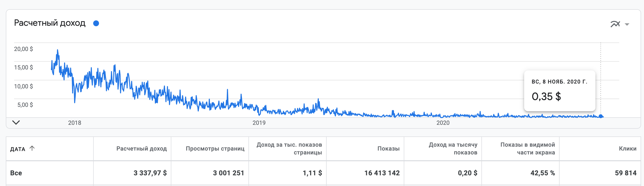Viewport: 644px width, 186px height.
Task: Sort table by Расчетный доход column
Action: pos(141,148)
